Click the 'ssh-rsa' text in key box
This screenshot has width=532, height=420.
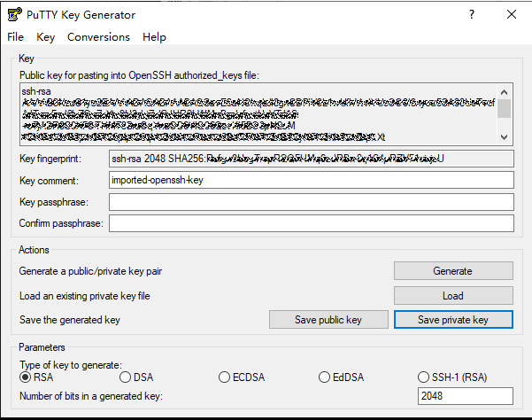36,91
